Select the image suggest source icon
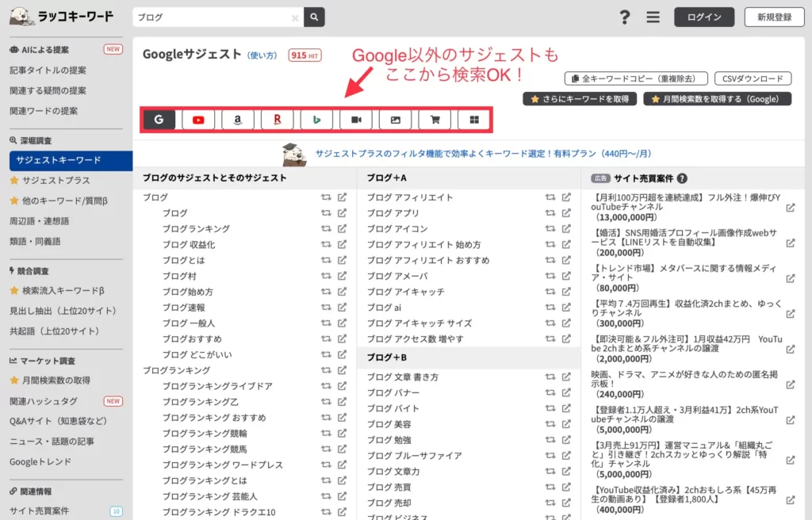The image size is (812, 520). 396,120
